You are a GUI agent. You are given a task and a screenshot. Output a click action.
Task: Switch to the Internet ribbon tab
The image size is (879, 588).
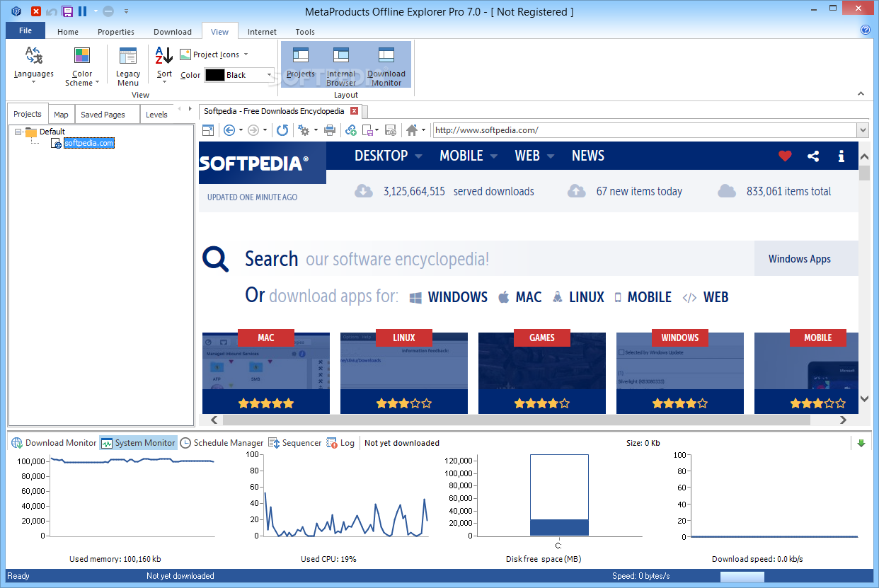pyautogui.click(x=262, y=32)
